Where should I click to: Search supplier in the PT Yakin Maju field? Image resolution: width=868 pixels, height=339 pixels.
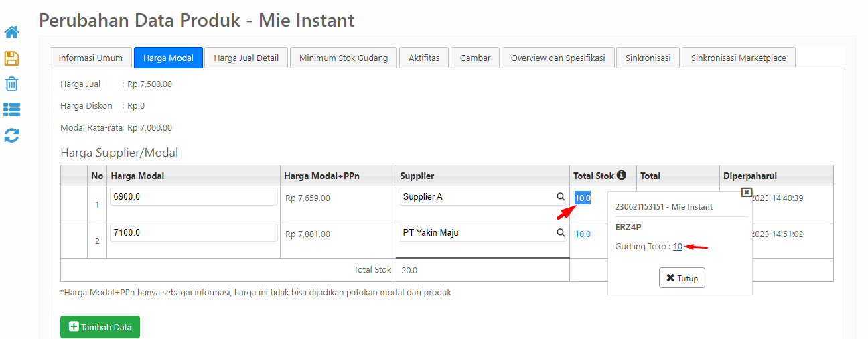coord(560,233)
